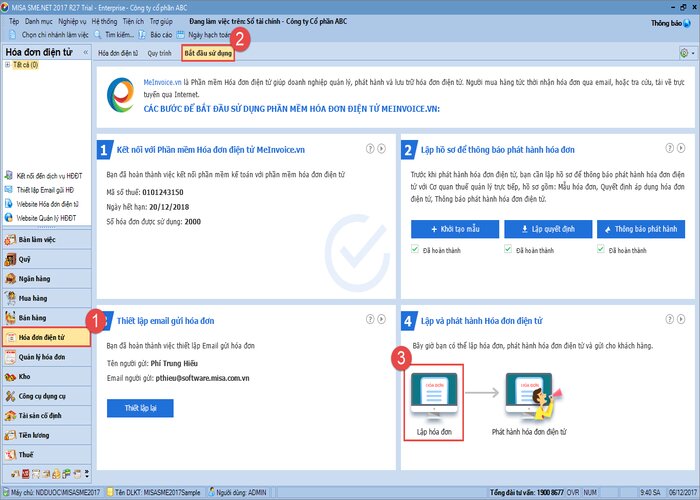This screenshot has width=700, height=500.
Task: Select the Hóa đơn điện tử module
Action: coord(47,338)
